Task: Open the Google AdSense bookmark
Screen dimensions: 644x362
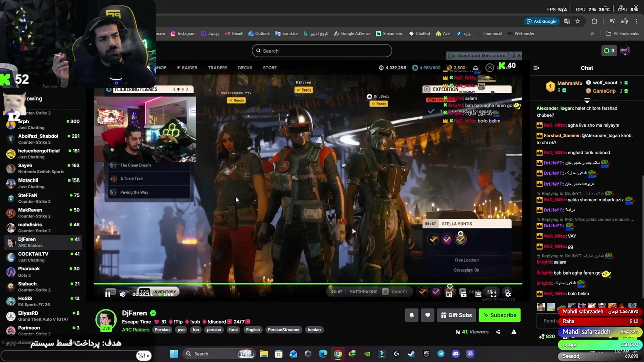Action: coord(352,34)
